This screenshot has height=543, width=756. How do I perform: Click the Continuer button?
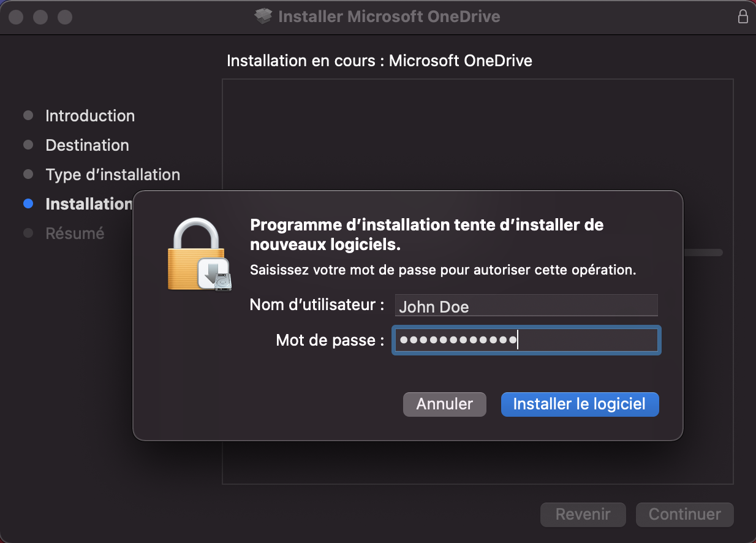pos(684,514)
